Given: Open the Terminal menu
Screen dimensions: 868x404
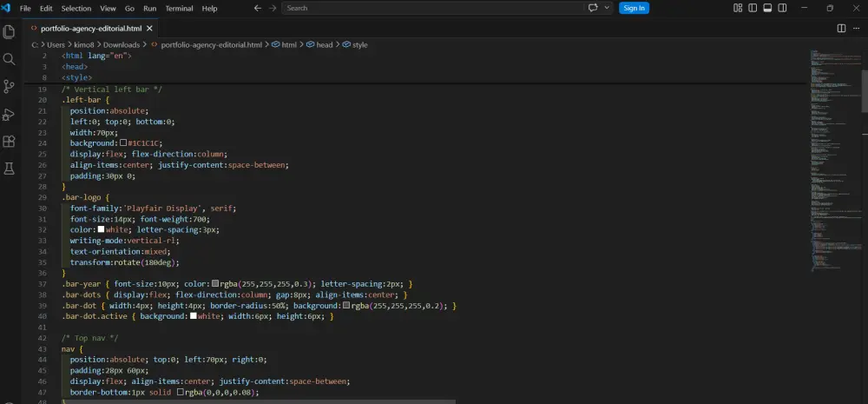Looking at the screenshot, I should click(x=179, y=9).
